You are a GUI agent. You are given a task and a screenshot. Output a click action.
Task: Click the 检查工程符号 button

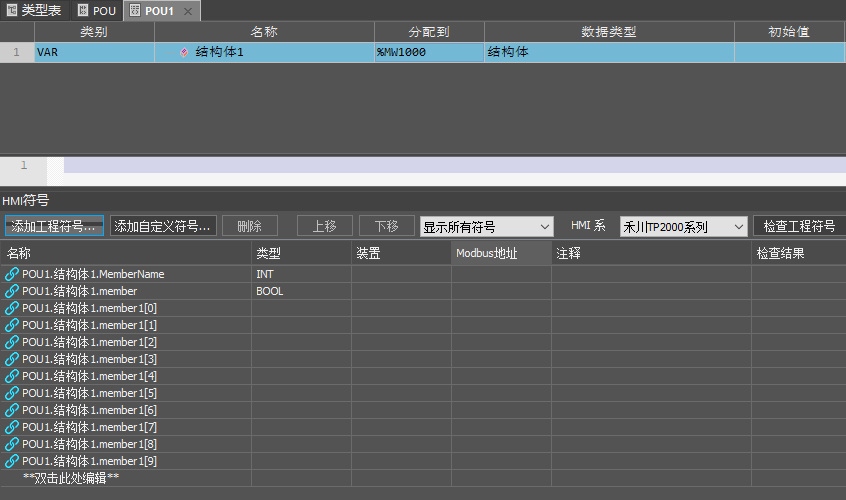pyautogui.click(x=798, y=227)
